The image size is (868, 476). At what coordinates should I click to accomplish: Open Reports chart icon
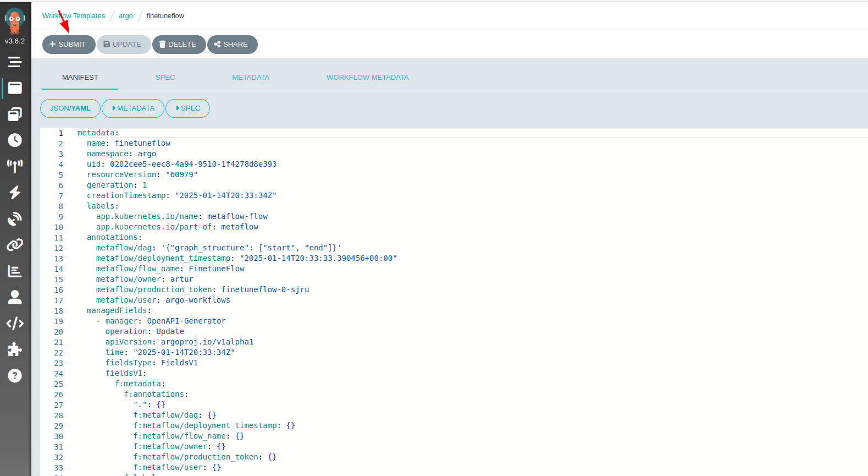[15, 271]
